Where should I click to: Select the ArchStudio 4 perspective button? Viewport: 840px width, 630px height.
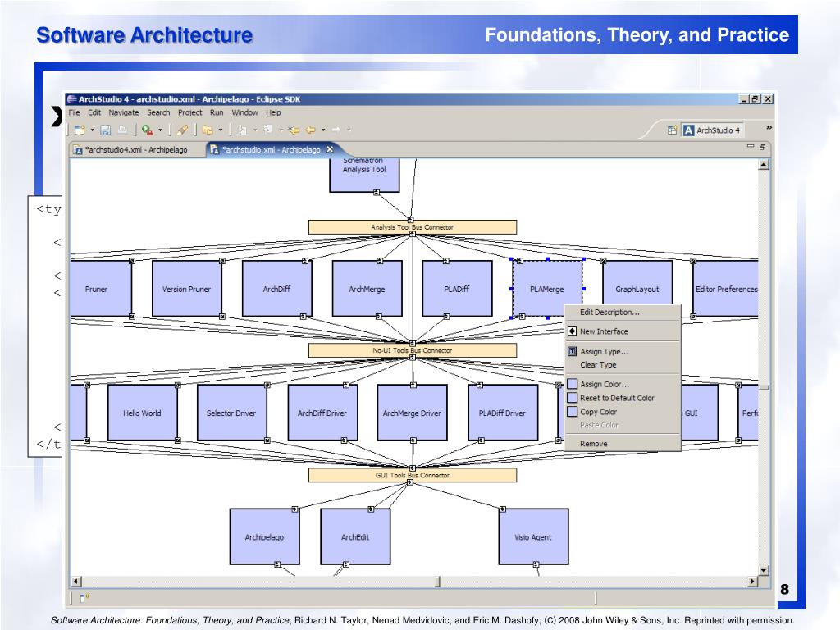click(713, 130)
